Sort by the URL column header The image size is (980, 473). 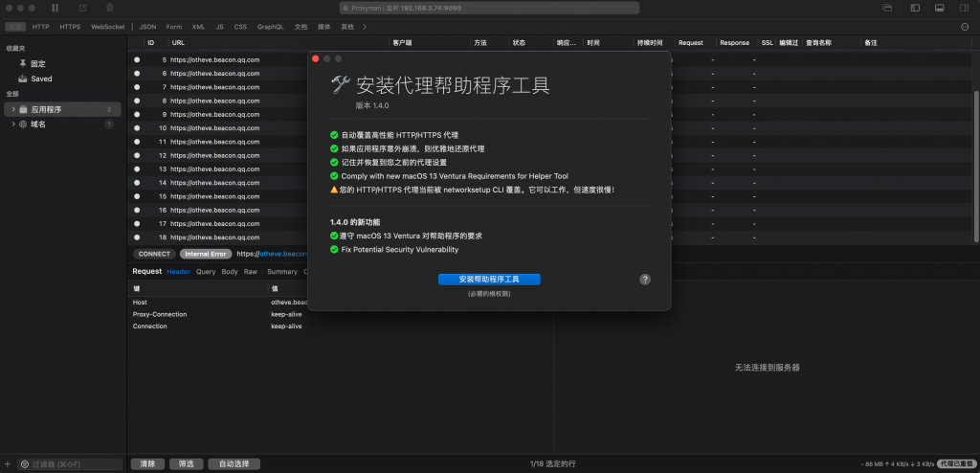[x=178, y=43]
